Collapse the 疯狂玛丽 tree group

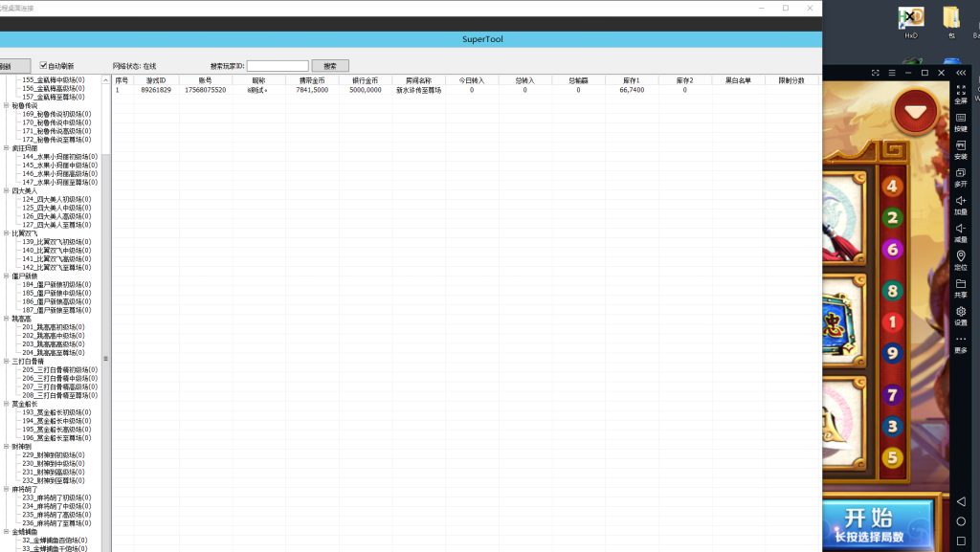pyautogui.click(x=7, y=148)
